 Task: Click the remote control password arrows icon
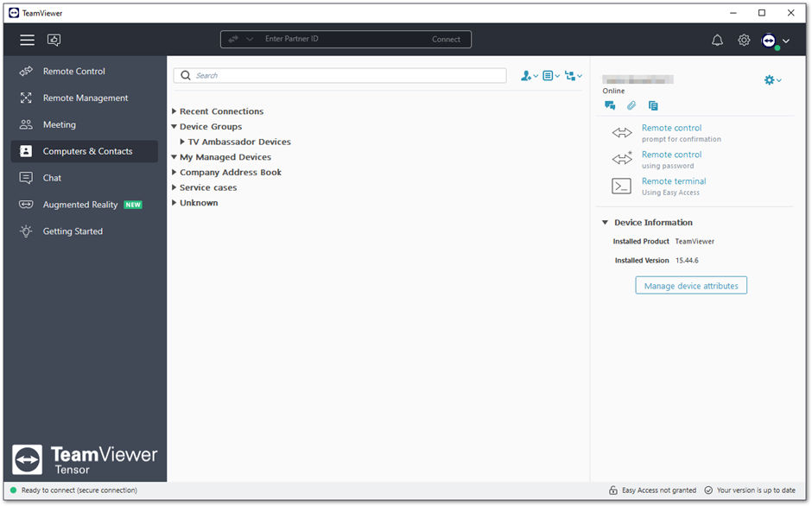point(622,159)
